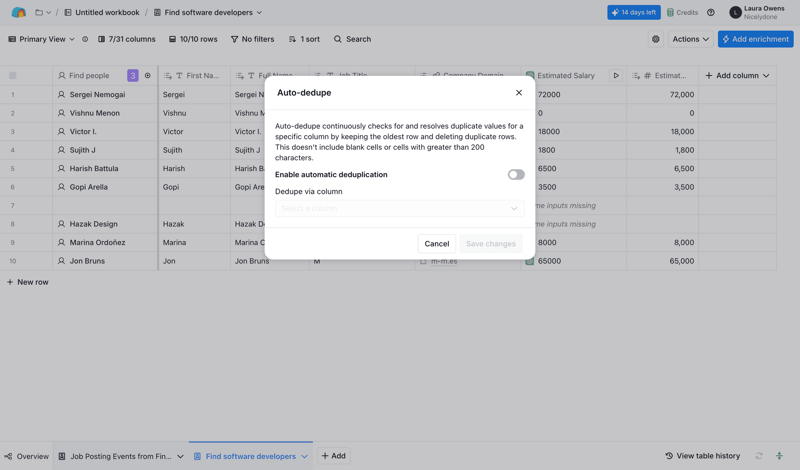Image resolution: width=800 pixels, height=470 pixels.
Task: Click the Overview graph icon tab
Action: 8,456
